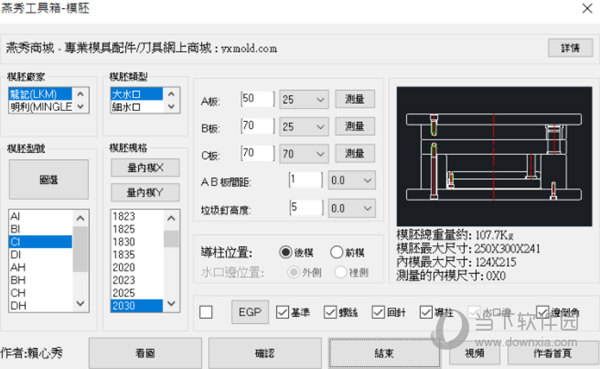This screenshot has height=369, width=600.
Task: Toggle the unlabeled checkbox beside EGP
Action: (206, 312)
